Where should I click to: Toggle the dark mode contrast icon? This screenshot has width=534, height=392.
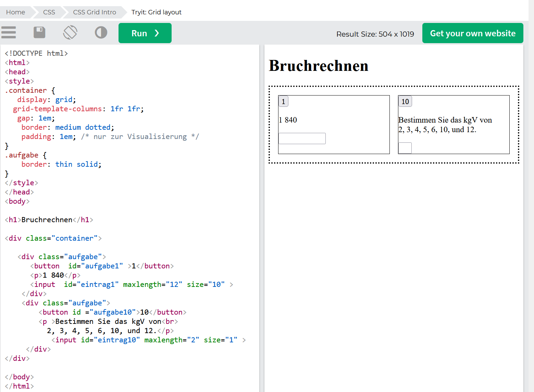pyautogui.click(x=101, y=33)
